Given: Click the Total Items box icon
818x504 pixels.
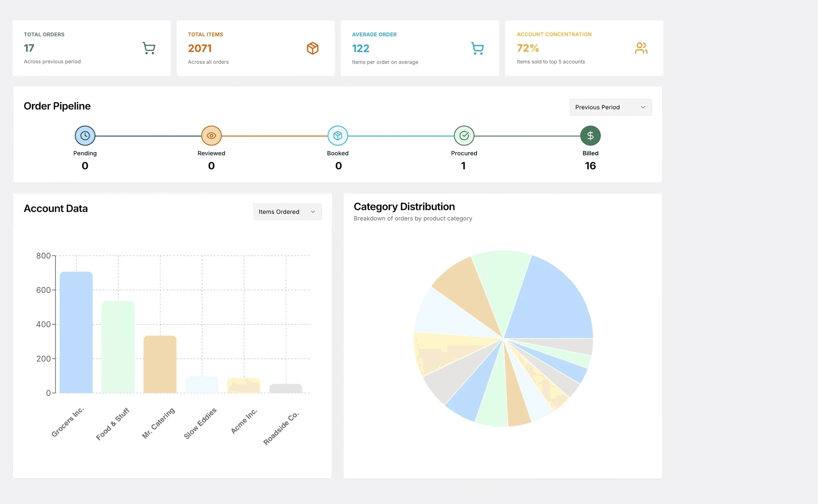Looking at the screenshot, I should click(312, 48).
